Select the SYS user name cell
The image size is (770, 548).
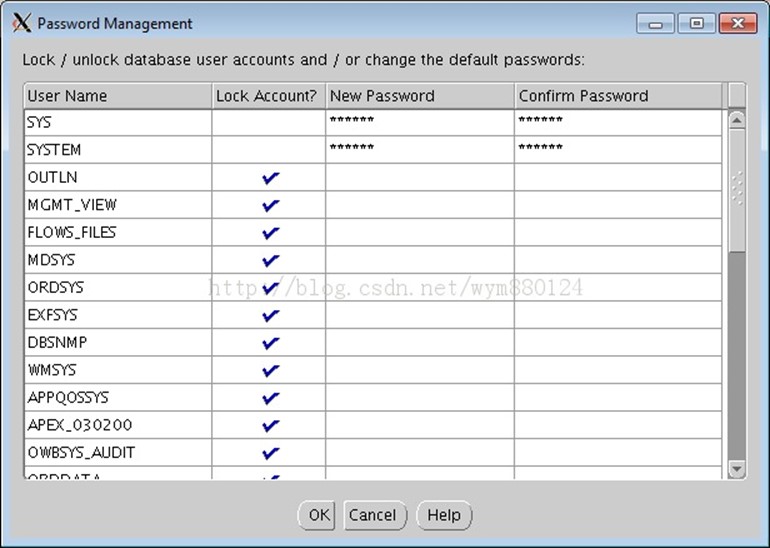[x=118, y=122]
